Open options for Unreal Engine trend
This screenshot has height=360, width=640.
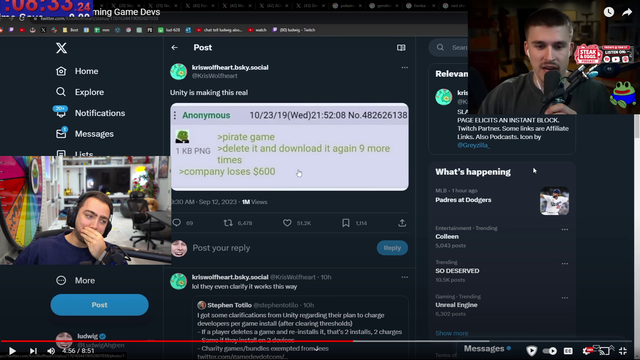pyautogui.click(x=564, y=298)
